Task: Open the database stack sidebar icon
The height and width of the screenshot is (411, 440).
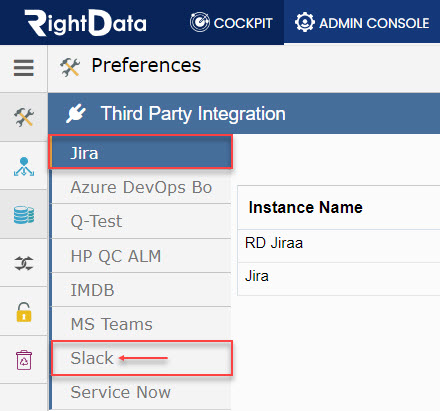Action: point(24,214)
